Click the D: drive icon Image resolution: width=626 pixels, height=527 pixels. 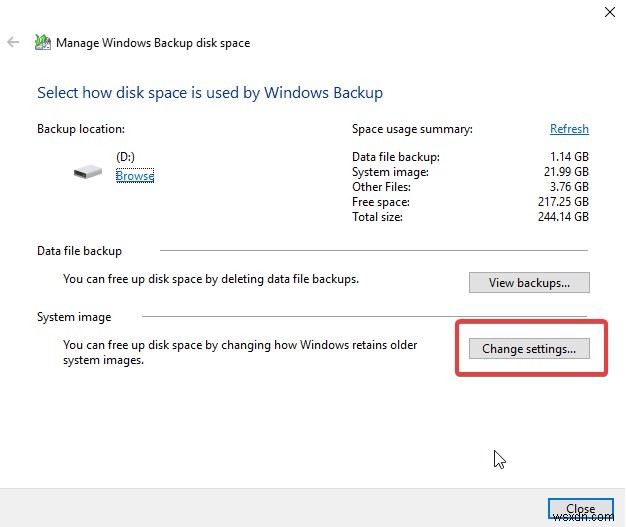(x=88, y=172)
